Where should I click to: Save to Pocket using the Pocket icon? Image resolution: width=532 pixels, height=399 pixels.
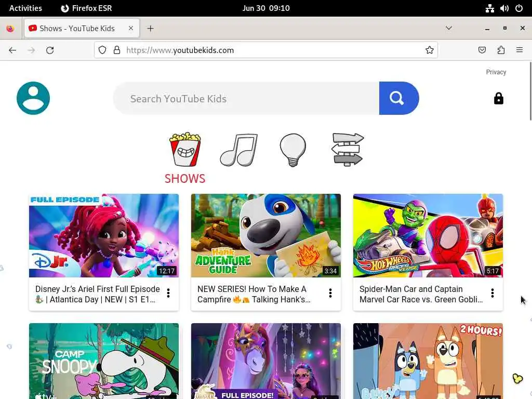click(x=482, y=50)
